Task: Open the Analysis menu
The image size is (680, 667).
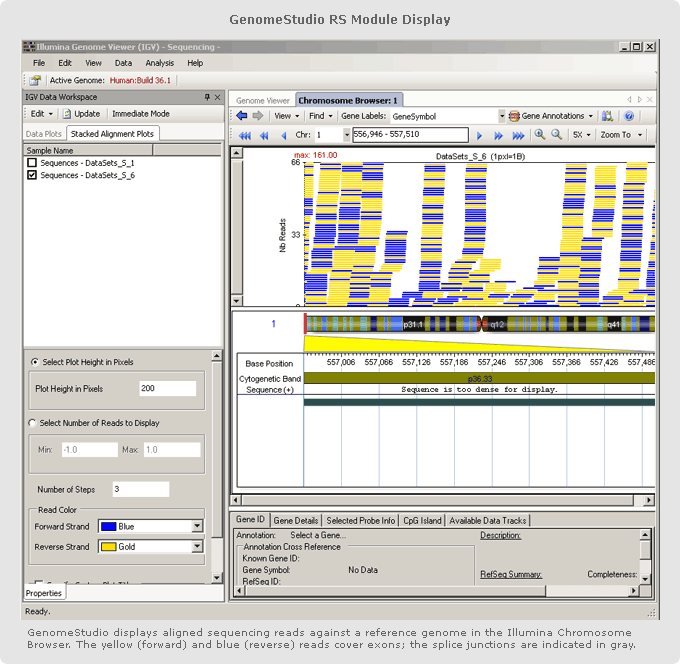Action: (159, 63)
